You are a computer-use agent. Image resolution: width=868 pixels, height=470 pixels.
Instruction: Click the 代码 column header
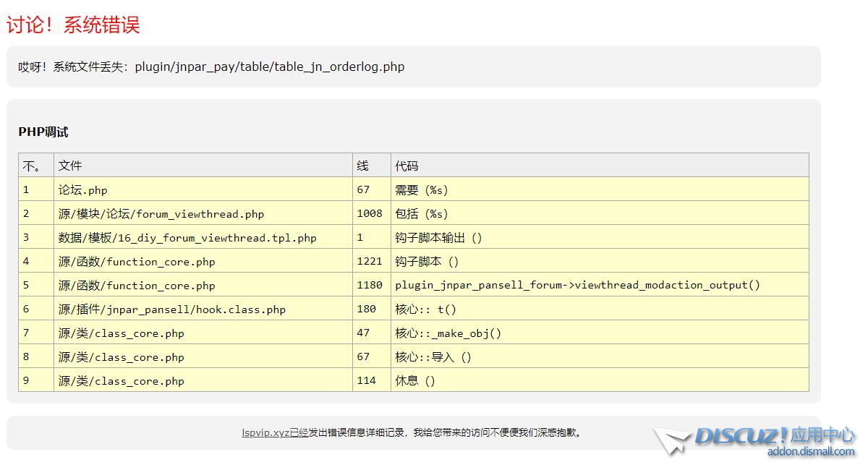pos(407,166)
